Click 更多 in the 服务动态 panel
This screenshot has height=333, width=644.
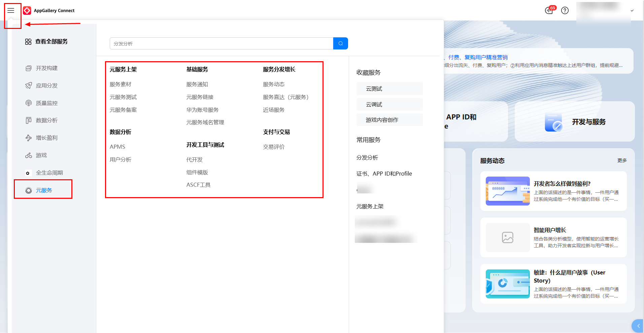click(x=622, y=160)
